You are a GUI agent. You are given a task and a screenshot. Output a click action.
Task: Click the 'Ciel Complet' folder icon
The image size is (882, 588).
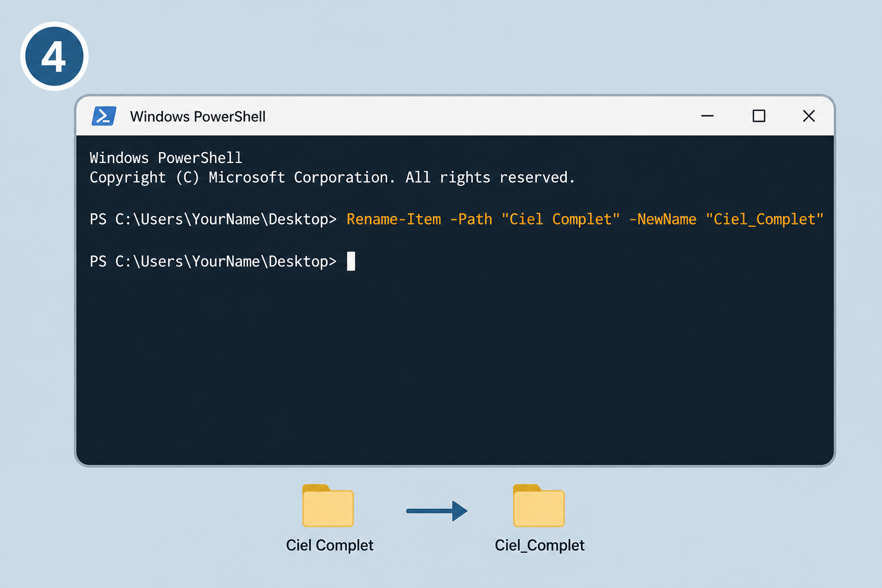coord(328,506)
